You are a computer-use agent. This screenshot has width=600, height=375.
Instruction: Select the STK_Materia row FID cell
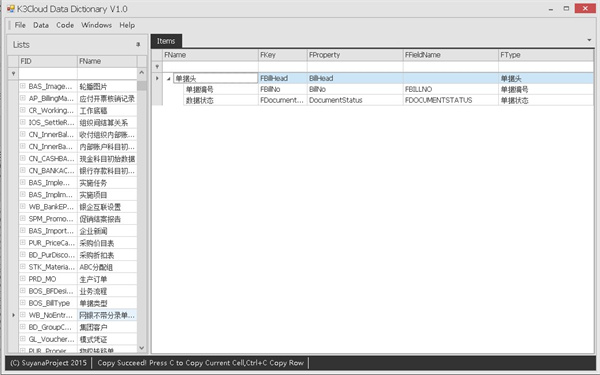[51, 267]
